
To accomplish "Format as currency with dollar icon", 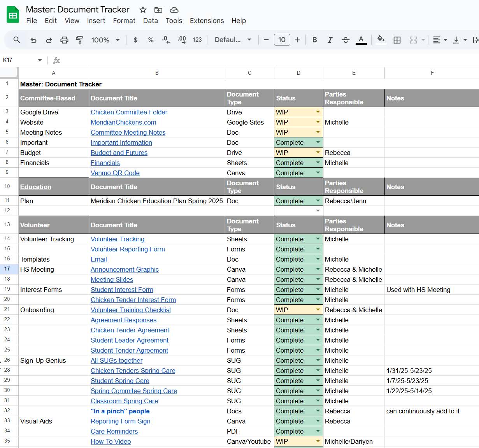I will click(x=135, y=40).
